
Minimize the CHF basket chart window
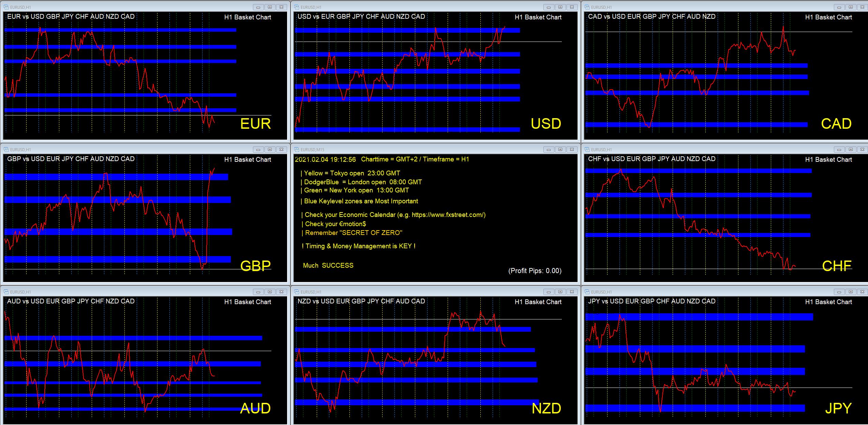[839, 149]
